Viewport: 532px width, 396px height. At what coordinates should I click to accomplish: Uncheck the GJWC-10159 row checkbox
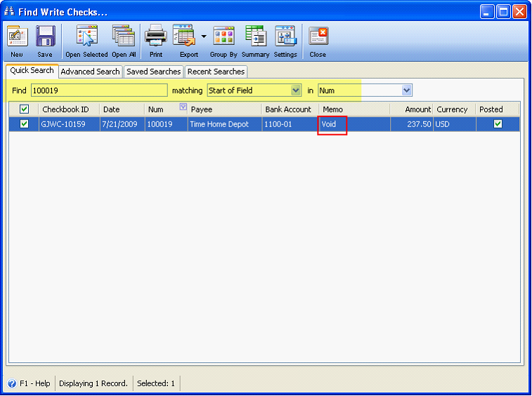25,124
